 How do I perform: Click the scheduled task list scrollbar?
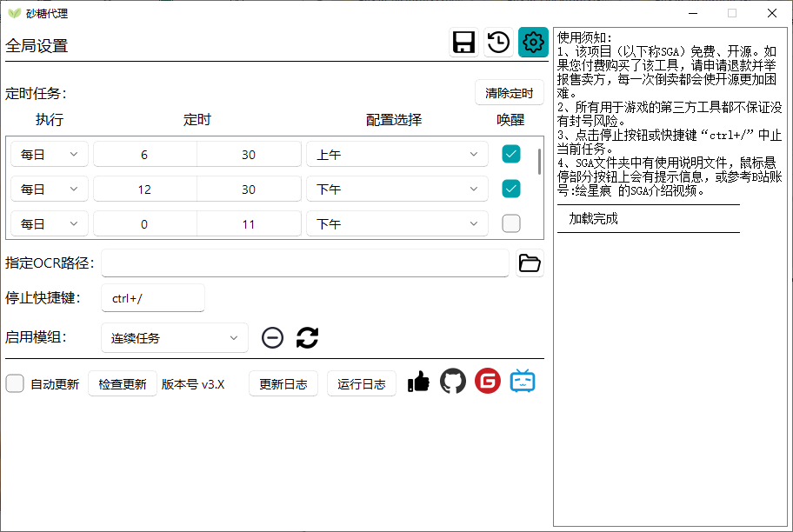(539, 162)
